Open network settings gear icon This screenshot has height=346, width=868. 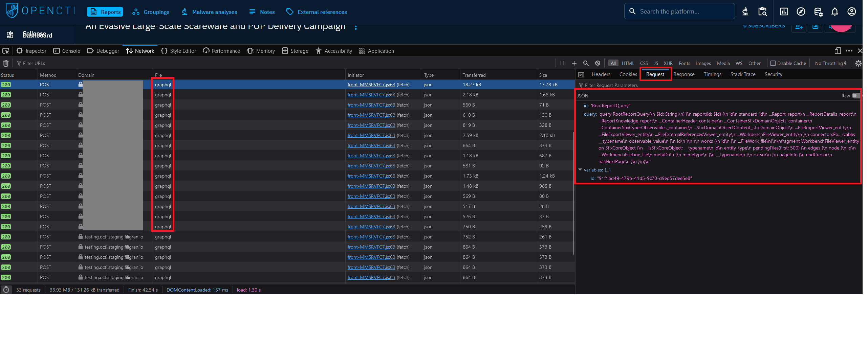click(859, 63)
